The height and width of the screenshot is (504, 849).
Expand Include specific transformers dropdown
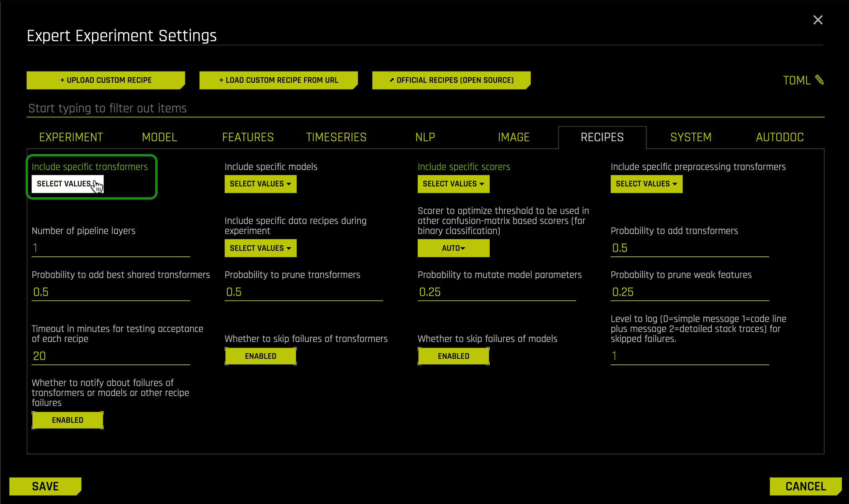(x=68, y=184)
